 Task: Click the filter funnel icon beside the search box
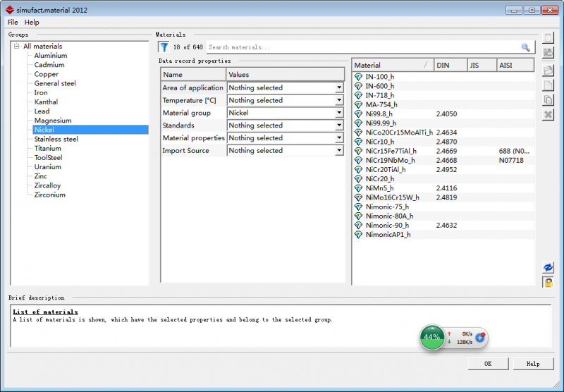pos(164,47)
